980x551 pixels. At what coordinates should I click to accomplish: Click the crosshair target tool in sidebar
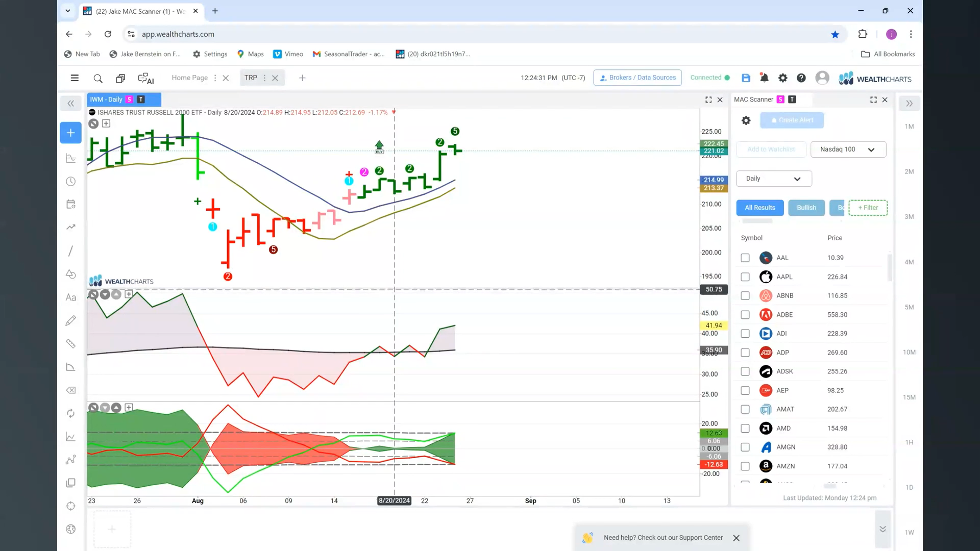(x=71, y=506)
